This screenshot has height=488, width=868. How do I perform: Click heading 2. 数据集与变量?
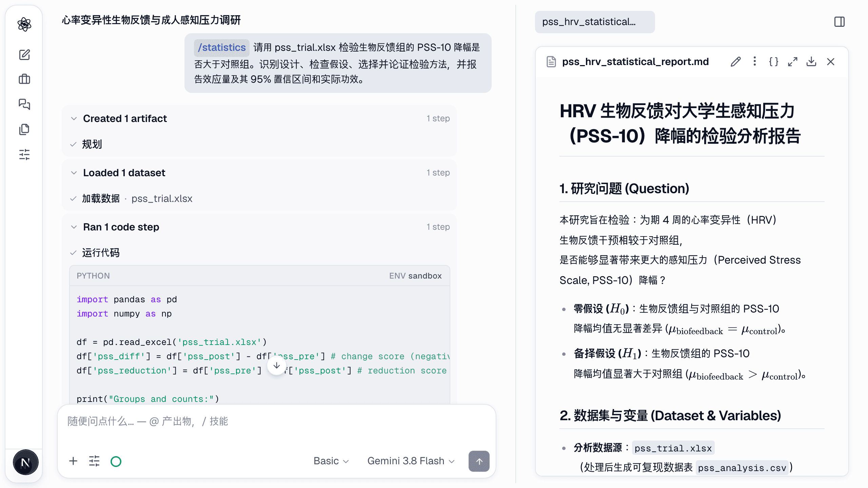(x=670, y=416)
